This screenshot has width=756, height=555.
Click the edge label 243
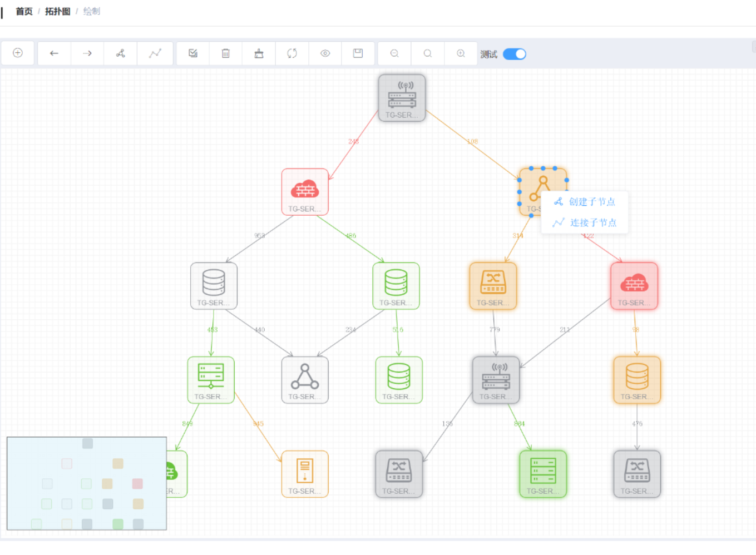pyautogui.click(x=353, y=142)
